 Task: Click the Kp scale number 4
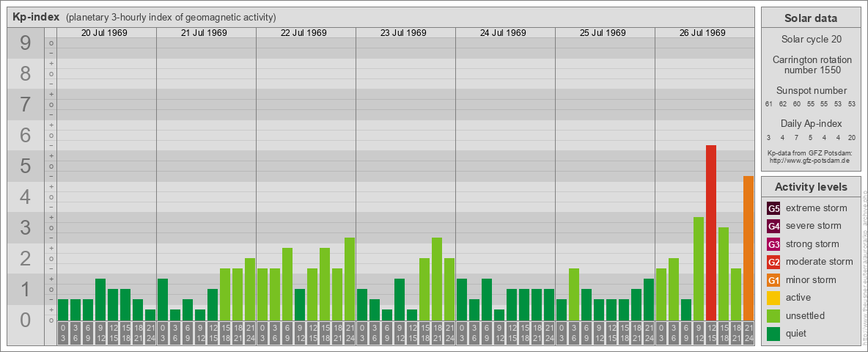[26, 197]
